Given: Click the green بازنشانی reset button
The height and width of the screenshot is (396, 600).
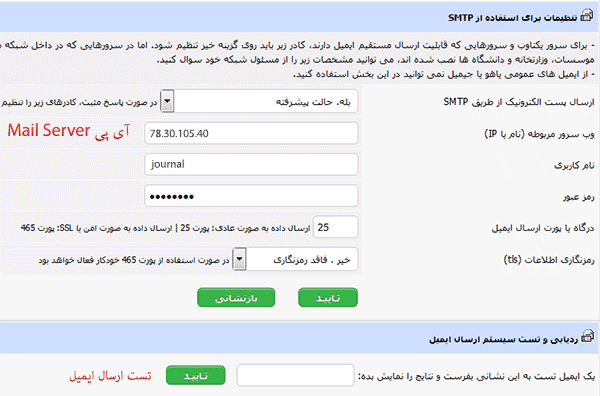Looking at the screenshot, I should coord(236,298).
